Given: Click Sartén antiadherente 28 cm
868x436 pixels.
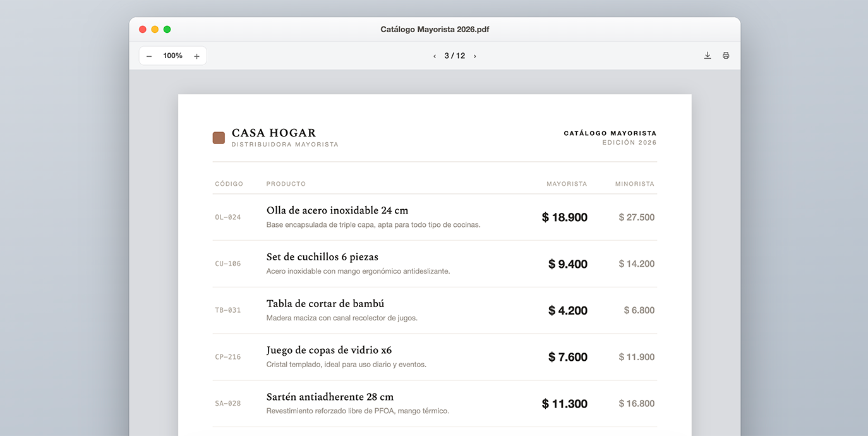Looking at the screenshot, I should [330, 397].
